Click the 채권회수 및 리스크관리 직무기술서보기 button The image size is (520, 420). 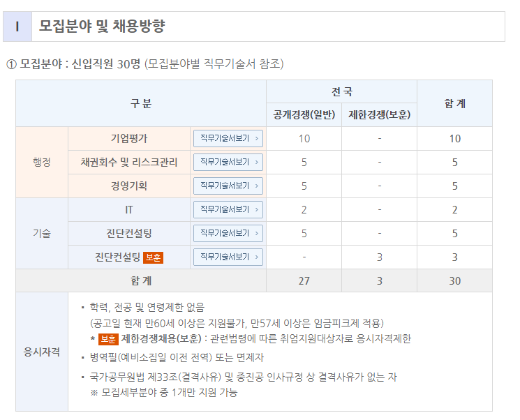click(x=228, y=162)
